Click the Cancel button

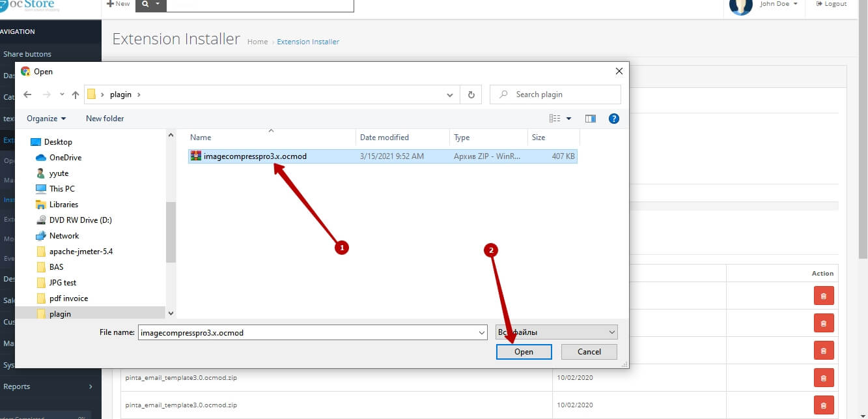[589, 352]
